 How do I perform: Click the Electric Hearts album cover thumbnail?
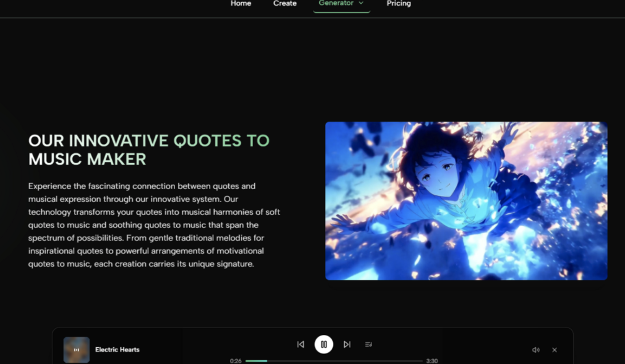(76, 350)
